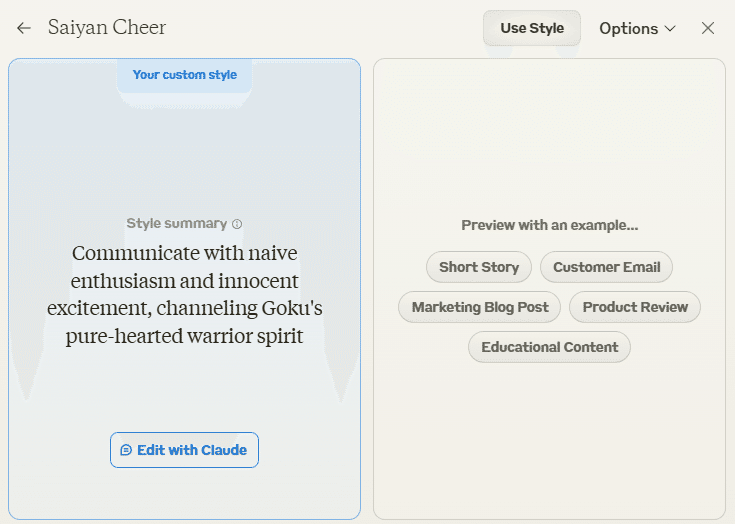Click Edit with Claude button

tap(184, 450)
